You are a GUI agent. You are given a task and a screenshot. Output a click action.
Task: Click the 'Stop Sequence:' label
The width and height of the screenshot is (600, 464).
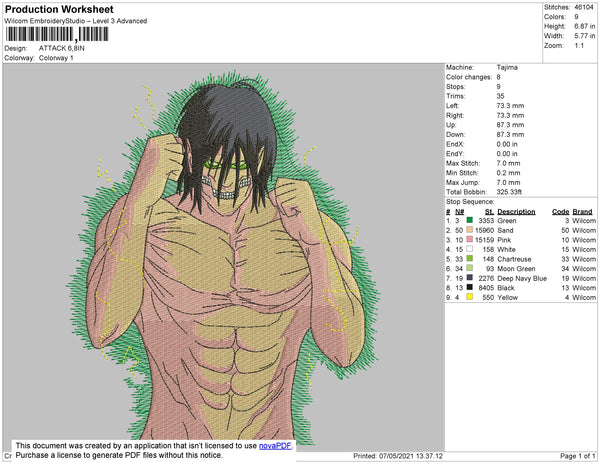470,202
